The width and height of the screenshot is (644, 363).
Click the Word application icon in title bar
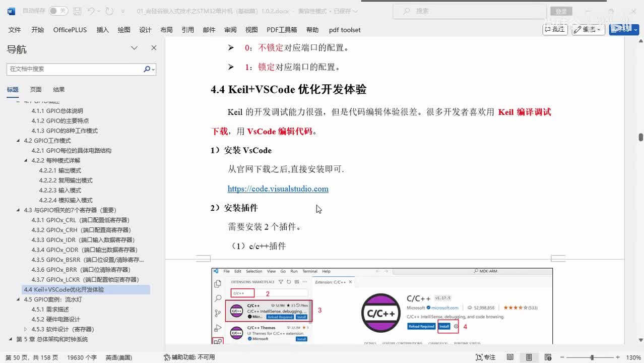tap(11, 11)
